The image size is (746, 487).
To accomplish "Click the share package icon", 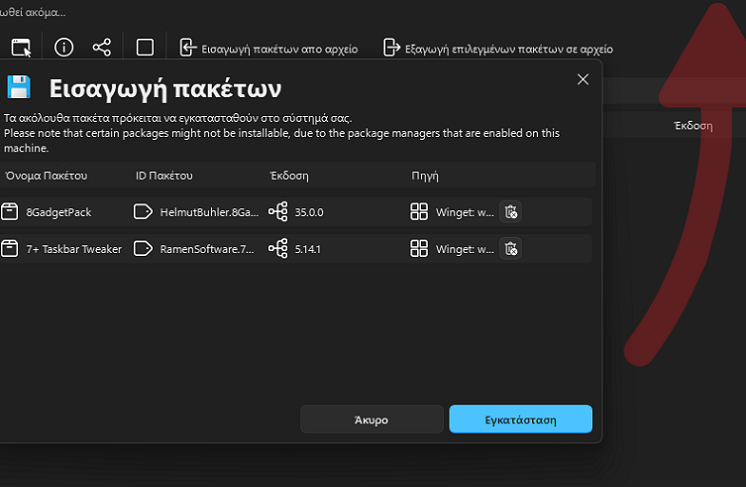I will [x=102, y=48].
